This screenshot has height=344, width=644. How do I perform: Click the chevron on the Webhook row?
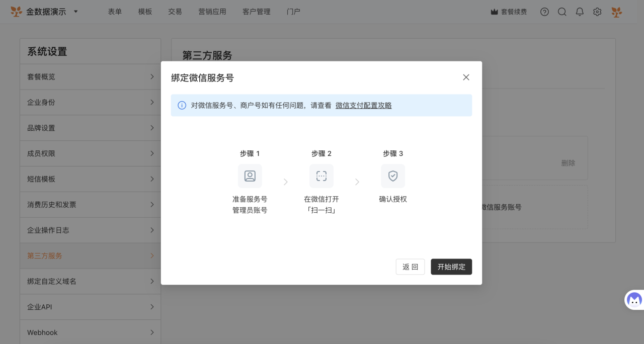click(152, 332)
